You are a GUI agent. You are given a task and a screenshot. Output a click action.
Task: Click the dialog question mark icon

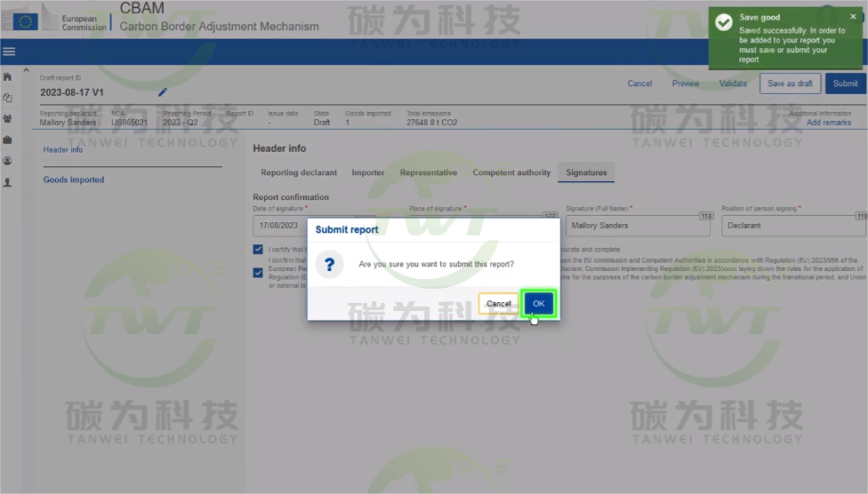click(x=329, y=265)
